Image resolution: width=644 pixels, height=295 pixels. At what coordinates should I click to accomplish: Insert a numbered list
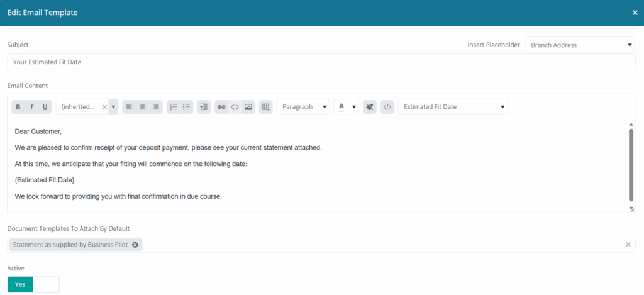tap(174, 107)
